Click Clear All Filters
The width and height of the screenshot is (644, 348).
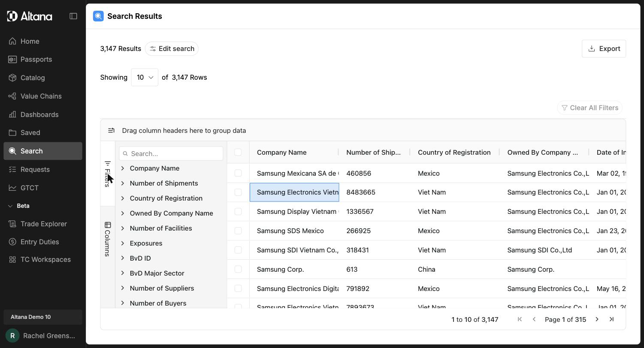pyautogui.click(x=590, y=108)
